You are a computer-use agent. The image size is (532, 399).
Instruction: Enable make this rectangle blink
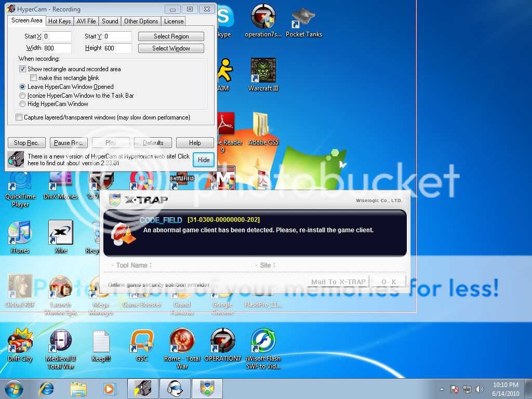coord(33,78)
